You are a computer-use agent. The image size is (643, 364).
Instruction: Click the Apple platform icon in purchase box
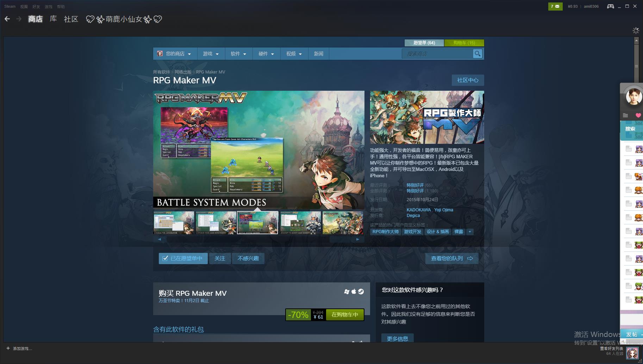click(354, 291)
